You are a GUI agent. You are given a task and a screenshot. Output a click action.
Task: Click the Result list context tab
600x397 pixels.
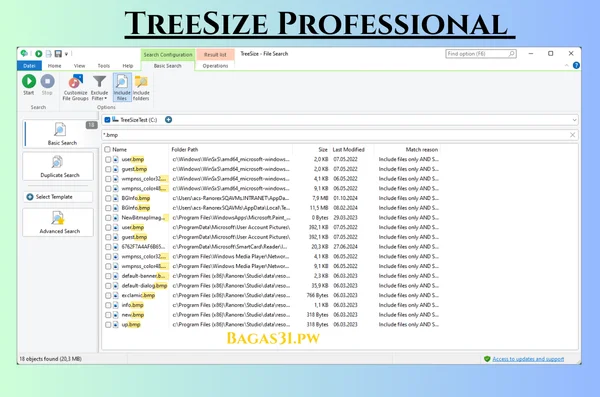tap(215, 55)
